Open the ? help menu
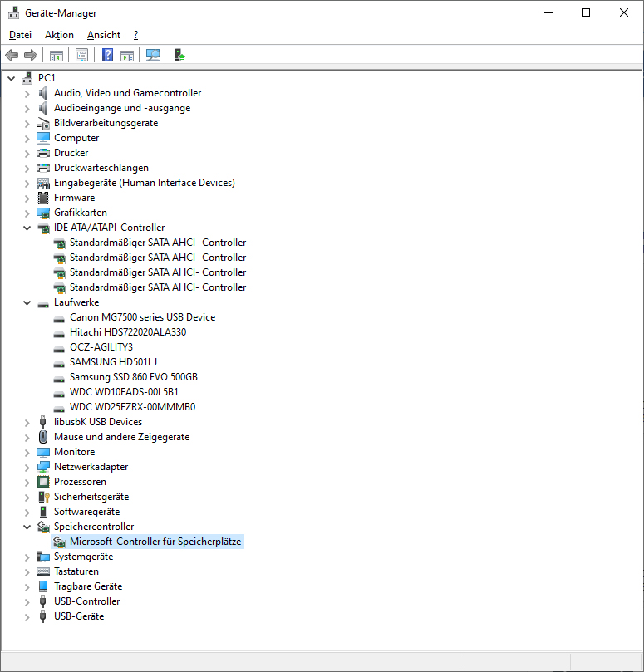This screenshot has height=672, width=644. coord(136,35)
